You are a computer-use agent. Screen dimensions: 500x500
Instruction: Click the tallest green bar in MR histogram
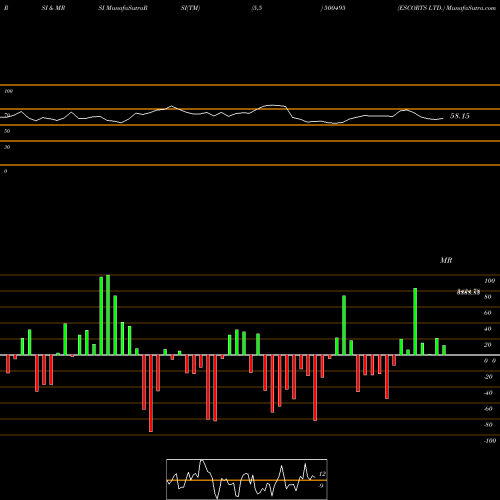click(x=108, y=315)
